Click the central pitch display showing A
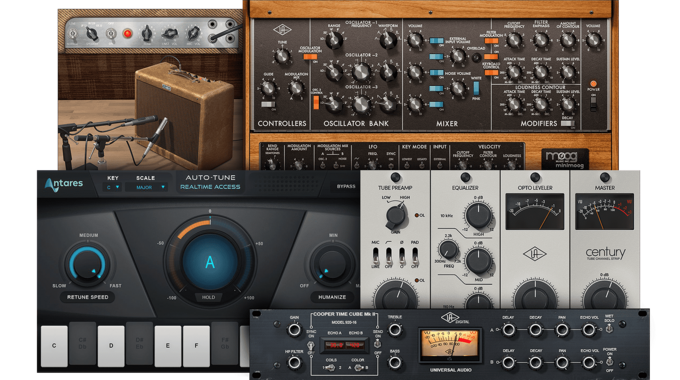This screenshot has height=380, width=680. [210, 262]
